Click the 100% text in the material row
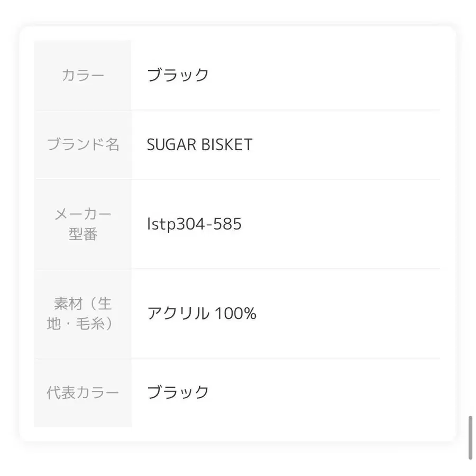Viewport: 476px width, 476px height. [x=235, y=314]
